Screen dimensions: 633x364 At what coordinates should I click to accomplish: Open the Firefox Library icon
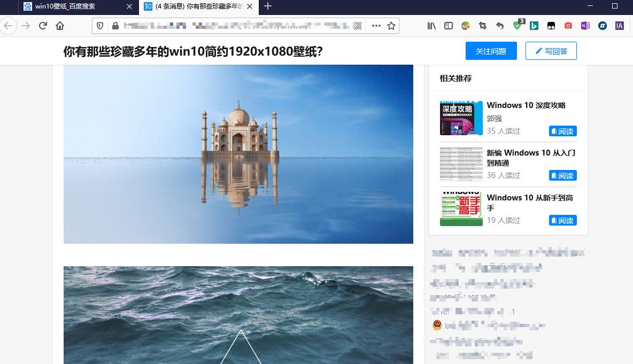click(x=431, y=25)
